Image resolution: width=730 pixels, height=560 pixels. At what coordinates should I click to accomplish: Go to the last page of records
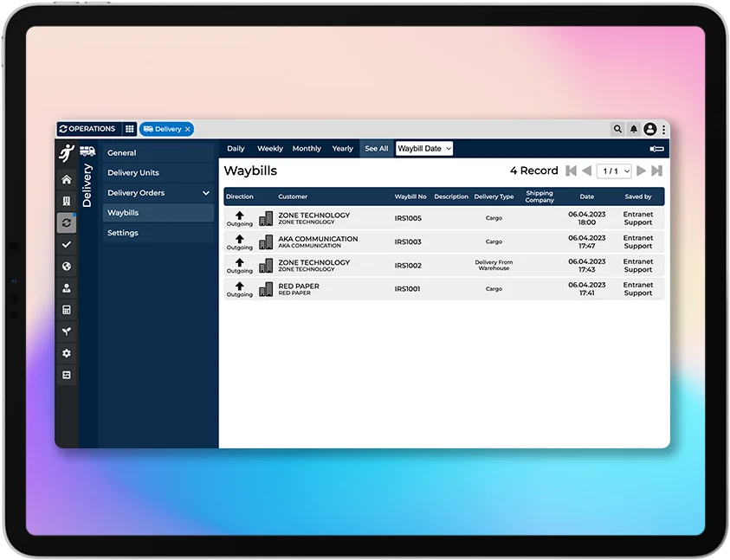[657, 171]
